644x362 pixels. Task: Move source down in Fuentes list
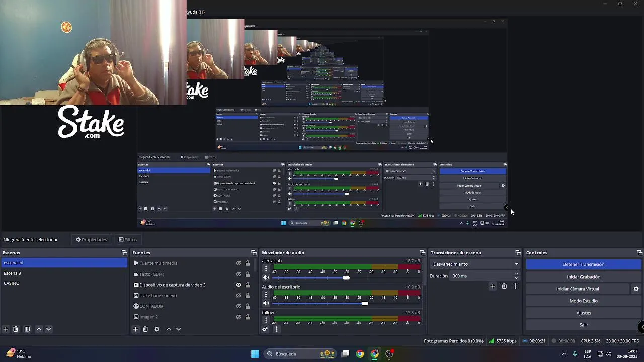point(178,329)
